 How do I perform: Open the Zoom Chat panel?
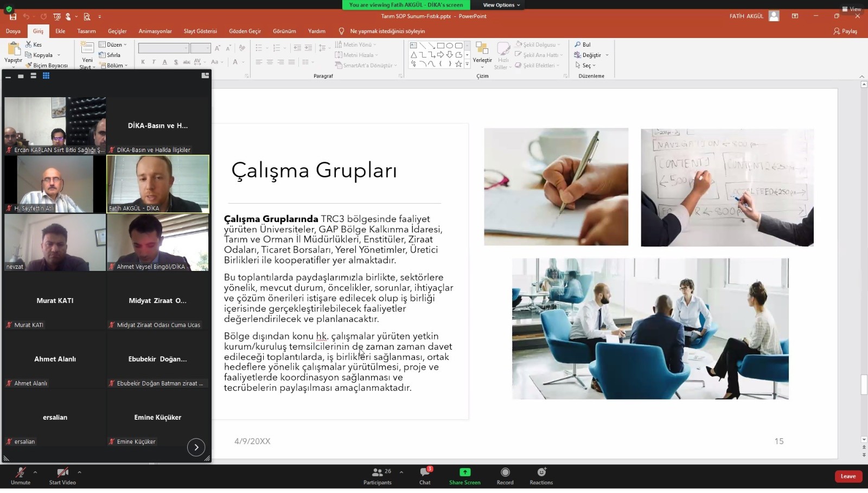425,476
